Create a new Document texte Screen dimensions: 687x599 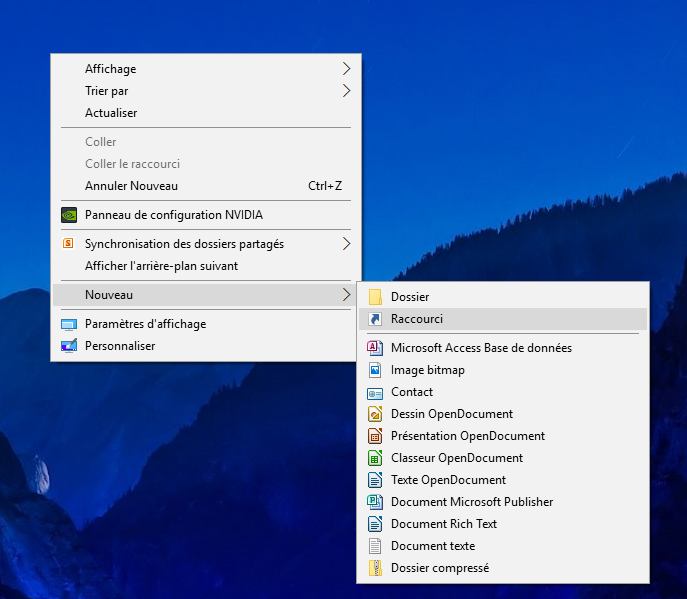tap(432, 546)
